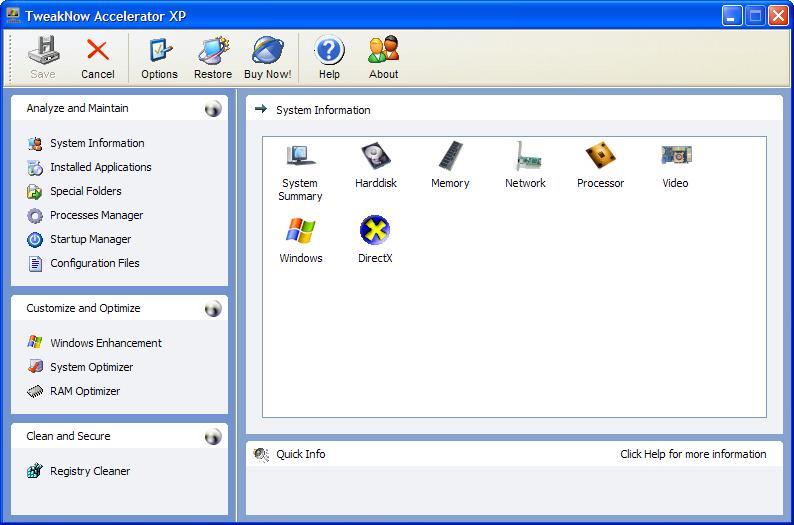Click the maximize button in title bar
This screenshot has height=525, width=794.
click(x=755, y=16)
